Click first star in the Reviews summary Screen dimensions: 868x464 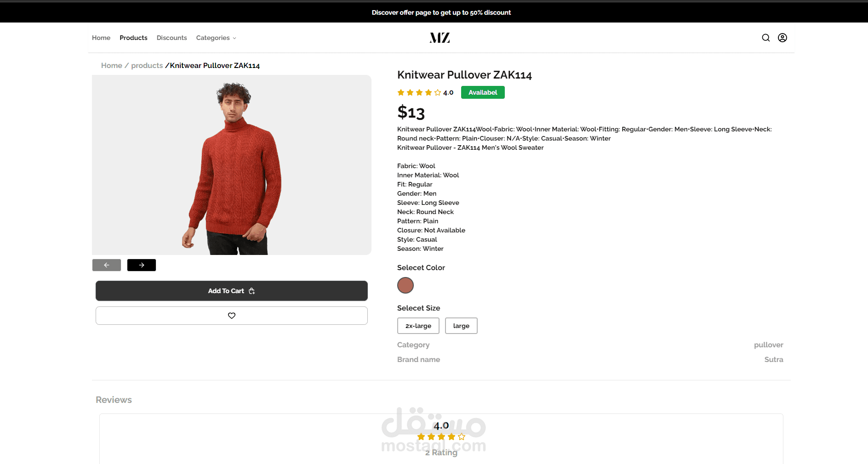[421, 437]
